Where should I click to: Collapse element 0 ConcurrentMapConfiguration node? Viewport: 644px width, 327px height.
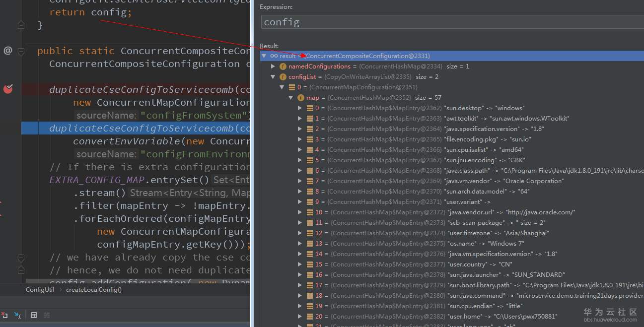282,87
